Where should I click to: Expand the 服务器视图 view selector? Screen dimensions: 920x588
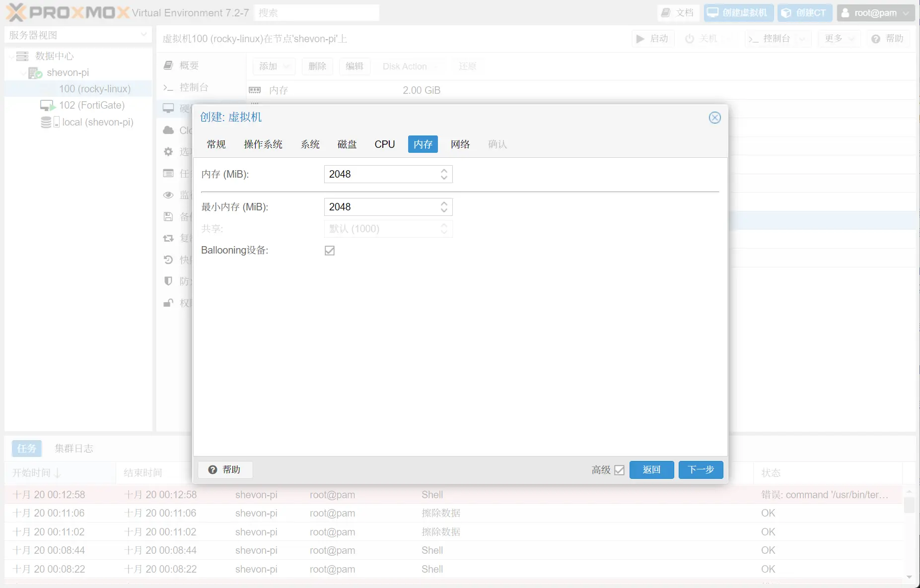point(143,35)
